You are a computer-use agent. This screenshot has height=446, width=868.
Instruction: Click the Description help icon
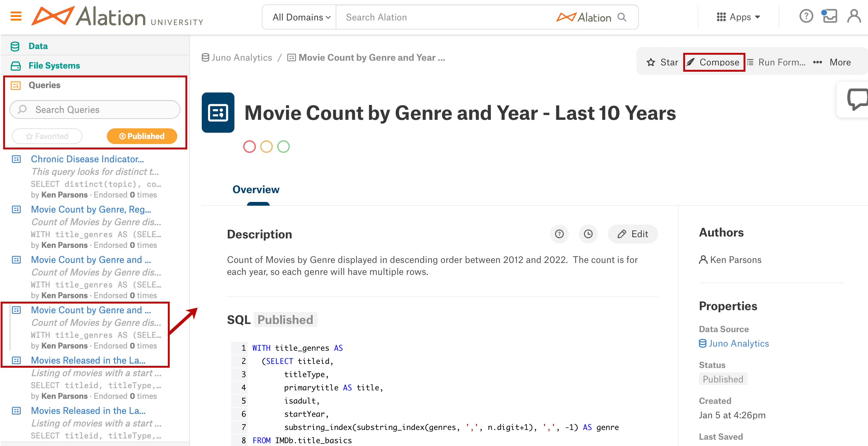click(559, 234)
